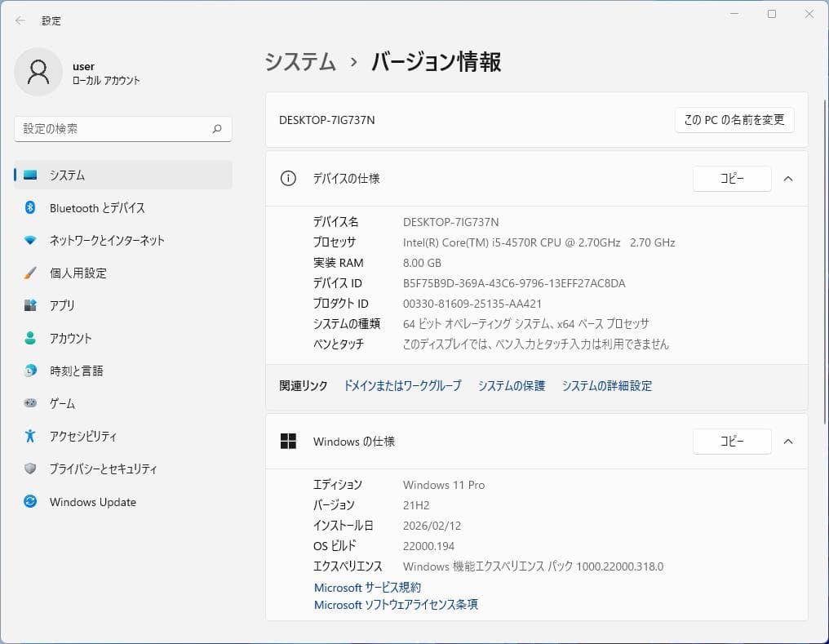
Task: Click the アプリ icon in sidebar
Action: [30, 305]
